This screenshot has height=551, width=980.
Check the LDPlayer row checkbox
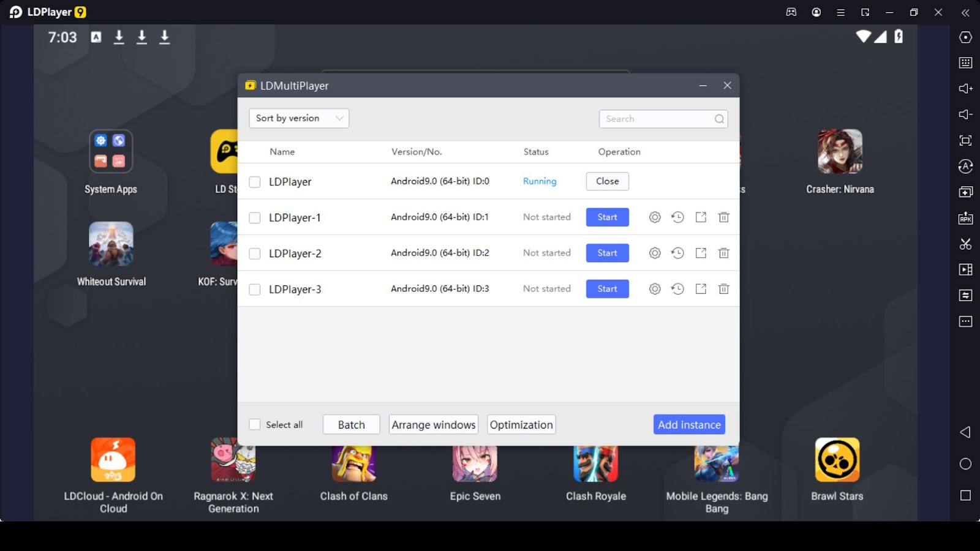tap(255, 182)
